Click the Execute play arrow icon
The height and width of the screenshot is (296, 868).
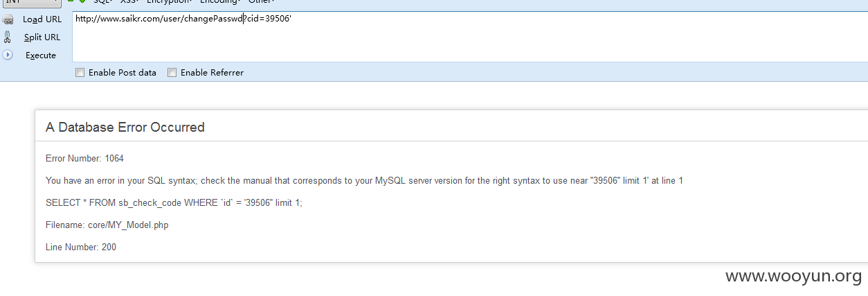click(x=8, y=54)
